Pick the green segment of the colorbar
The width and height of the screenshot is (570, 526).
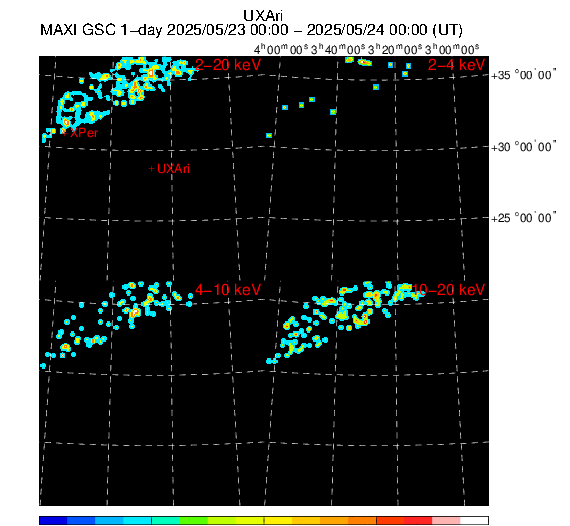point(193,520)
